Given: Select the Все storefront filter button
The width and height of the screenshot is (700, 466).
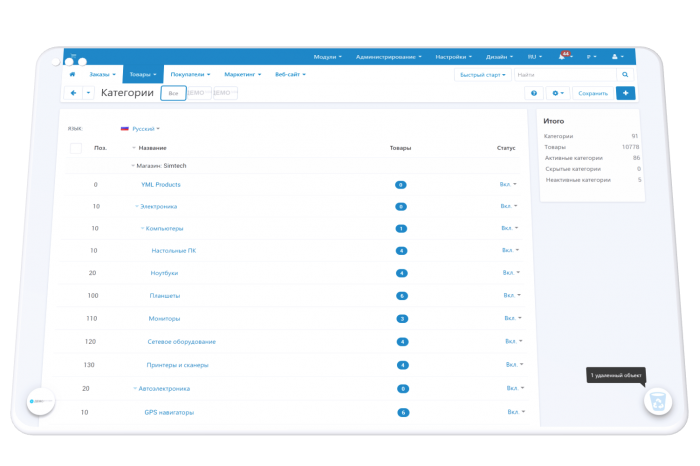Looking at the screenshot, I should tap(173, 93).
